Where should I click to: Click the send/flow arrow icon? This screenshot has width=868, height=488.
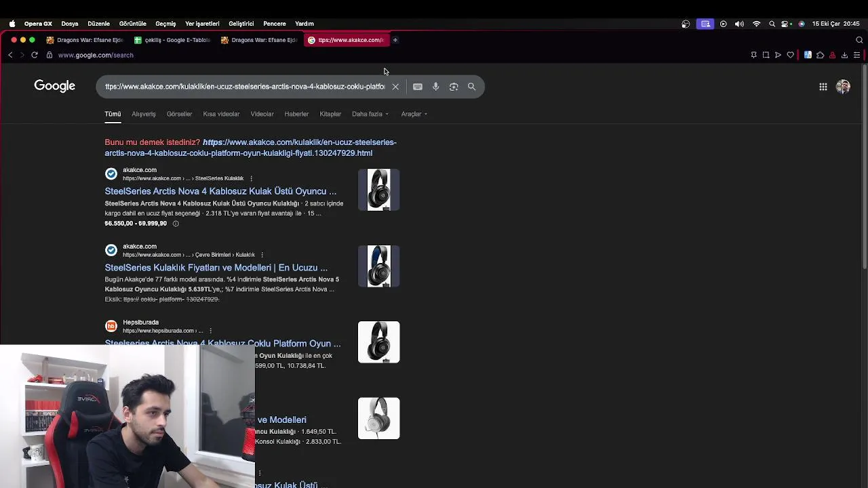pyautogui.click(x=778, y=55)
